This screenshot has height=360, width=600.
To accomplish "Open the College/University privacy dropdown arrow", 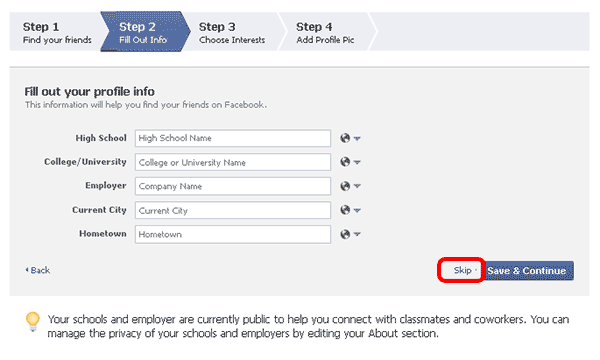I will coord(357,163).
